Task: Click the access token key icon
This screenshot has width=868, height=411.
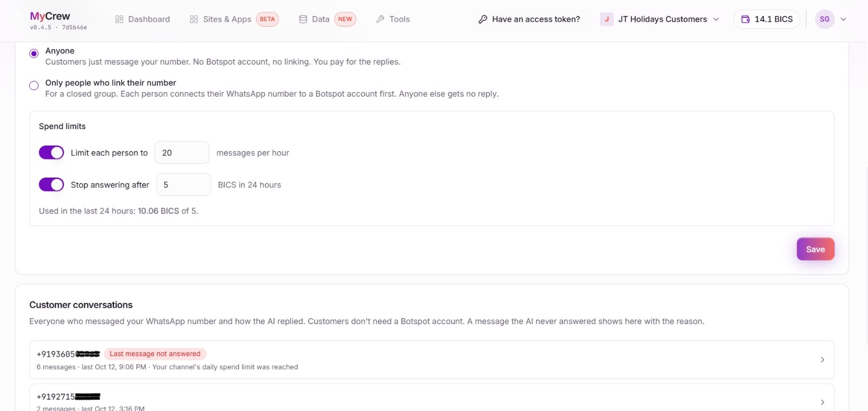Action: (x=483, y=19)
